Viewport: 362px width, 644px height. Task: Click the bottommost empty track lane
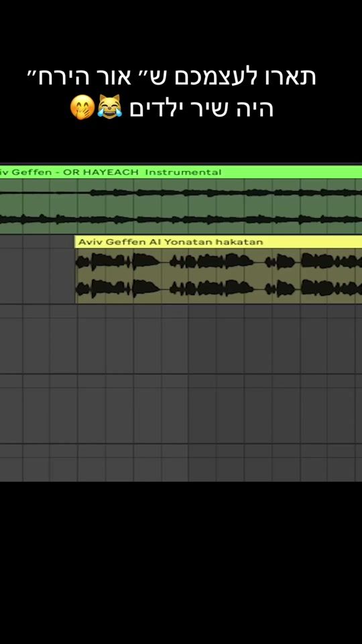(x=181, y=463)
